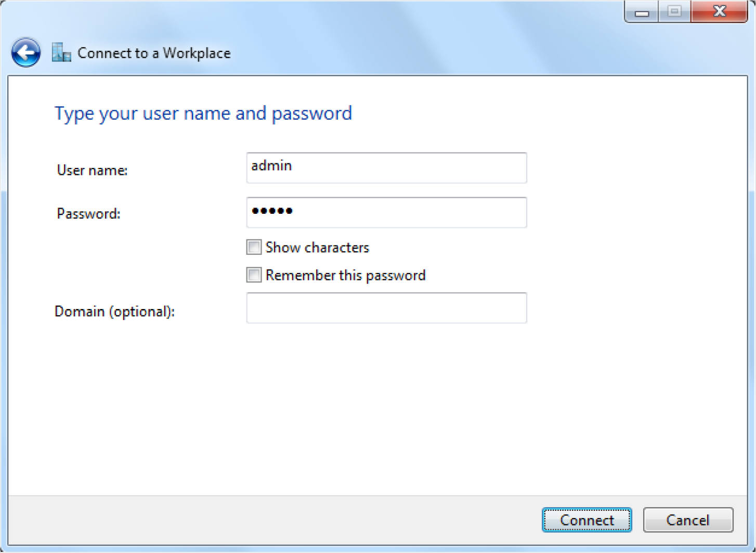This screenshot has width=756, height=553.
Task: Tick the Show characters checkbox
Action: [254, 247]
